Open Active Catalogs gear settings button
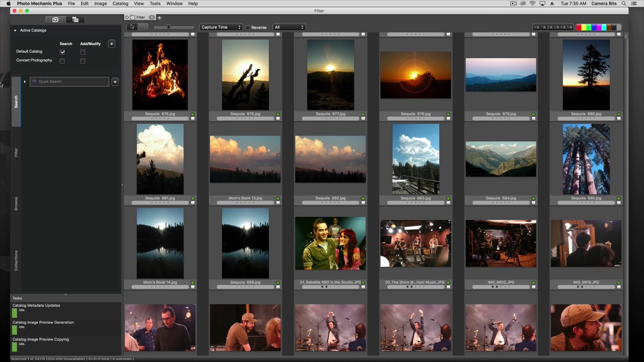644x362 pixels. pos(112,44)
